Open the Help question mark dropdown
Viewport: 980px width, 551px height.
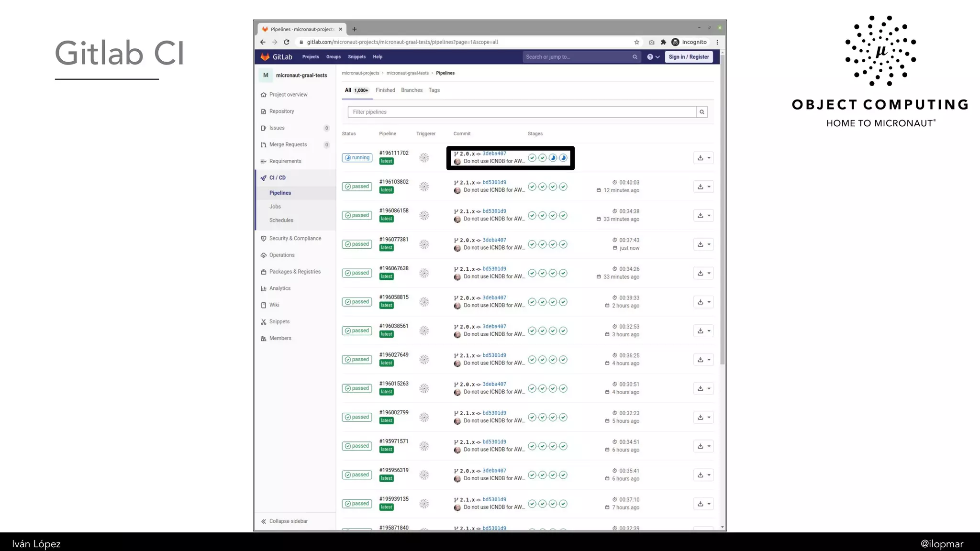tap(653, 57)
